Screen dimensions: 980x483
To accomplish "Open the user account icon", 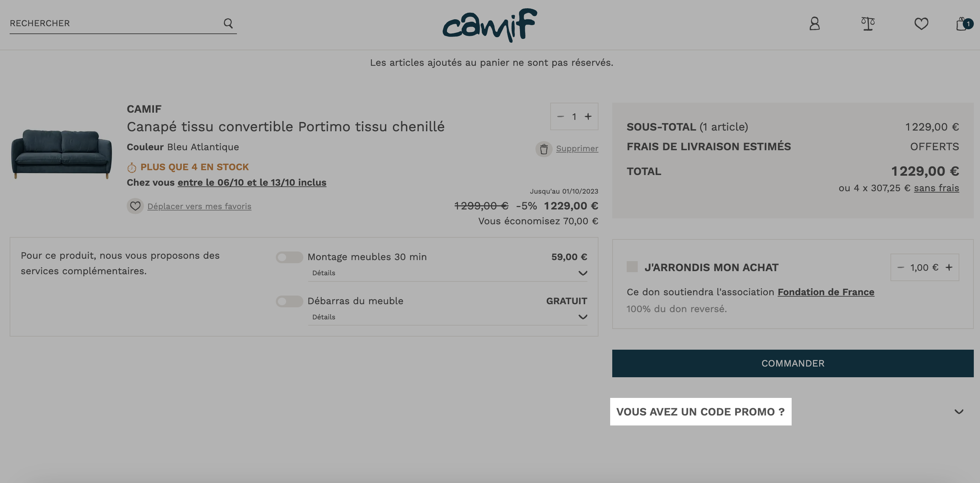I will tap(814, 23).
